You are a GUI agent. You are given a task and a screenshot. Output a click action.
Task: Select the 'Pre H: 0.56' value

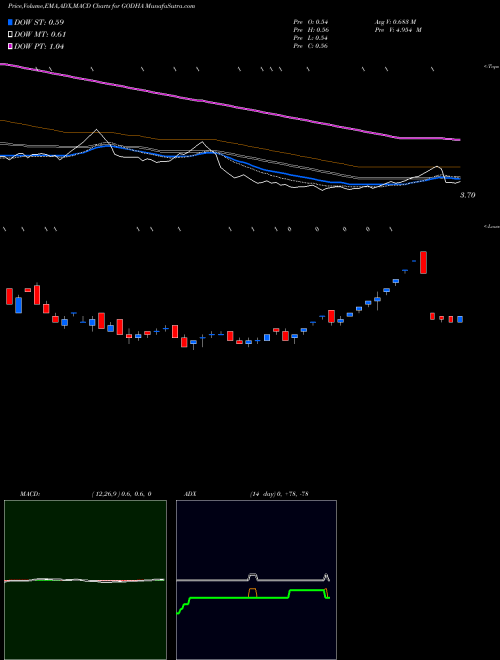[311, 30]
